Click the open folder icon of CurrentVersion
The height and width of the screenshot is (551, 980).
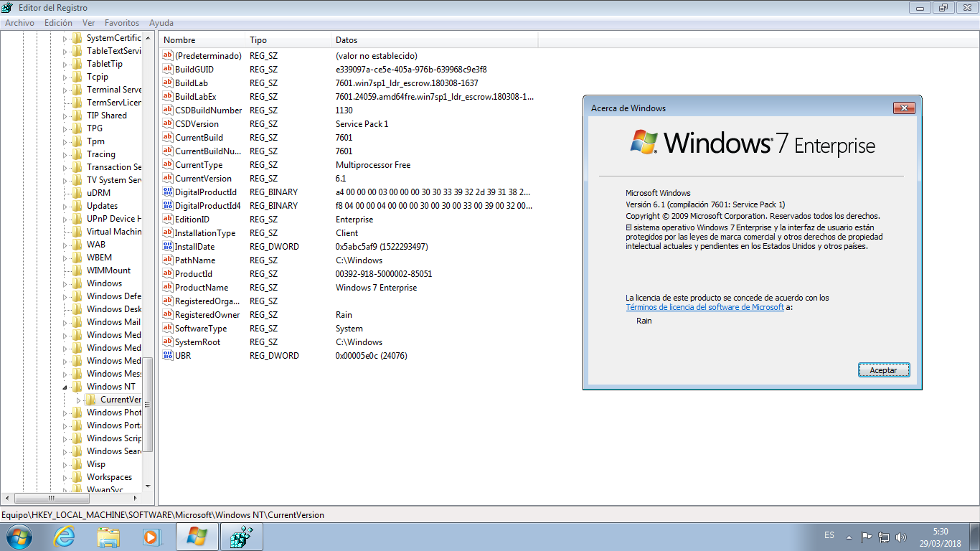90,400
